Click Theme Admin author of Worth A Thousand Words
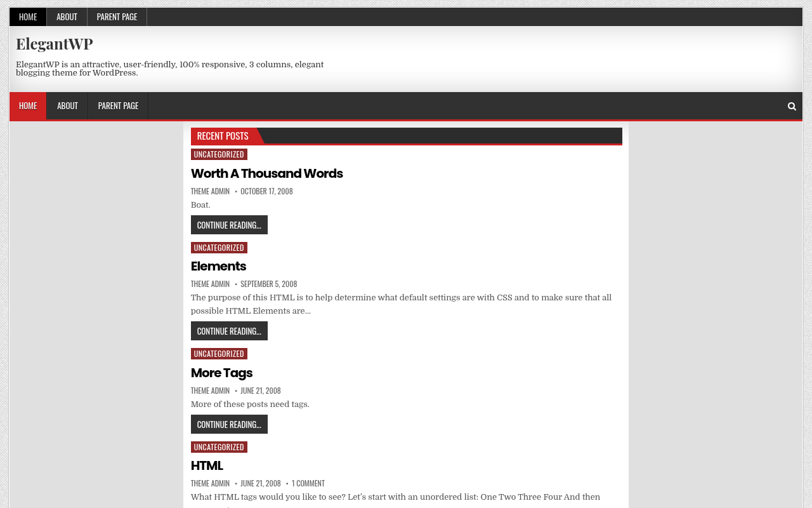Image resolution: width=812 pixels, height=508 pixels. coord(210,191)
